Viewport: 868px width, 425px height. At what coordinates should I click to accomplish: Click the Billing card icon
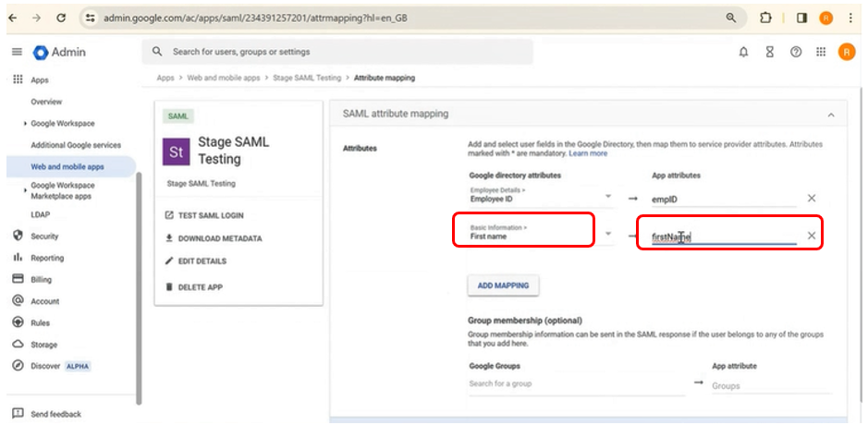pyautogui.click(x=18, y=279)
